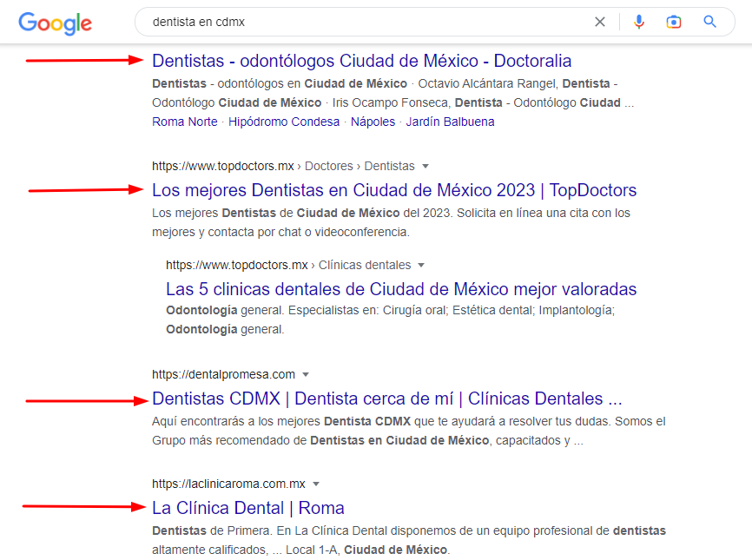Expand dropdown arrow beside laclinicaroma.com.mx URL
The width and height of the screenshot is (752, 560).
[x=316, y=484]
